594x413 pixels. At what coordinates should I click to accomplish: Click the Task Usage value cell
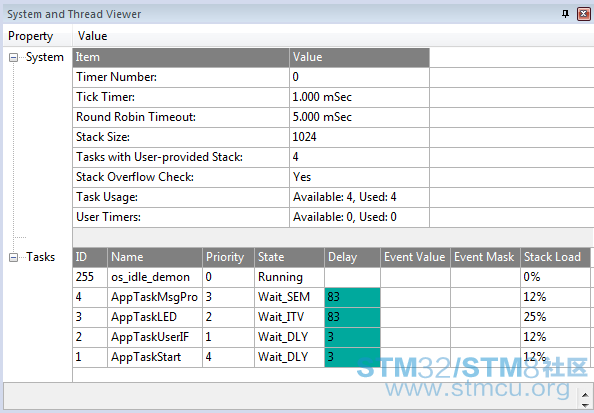[359, 197]
